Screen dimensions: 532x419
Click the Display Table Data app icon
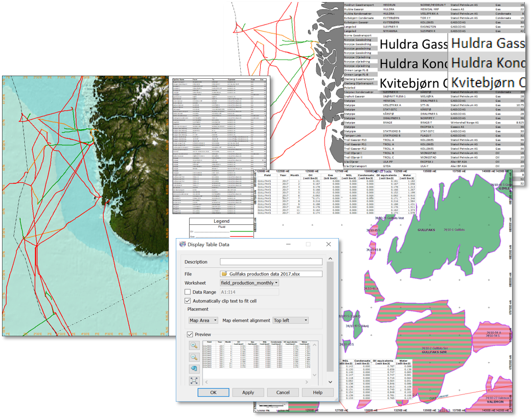[183, 244]
